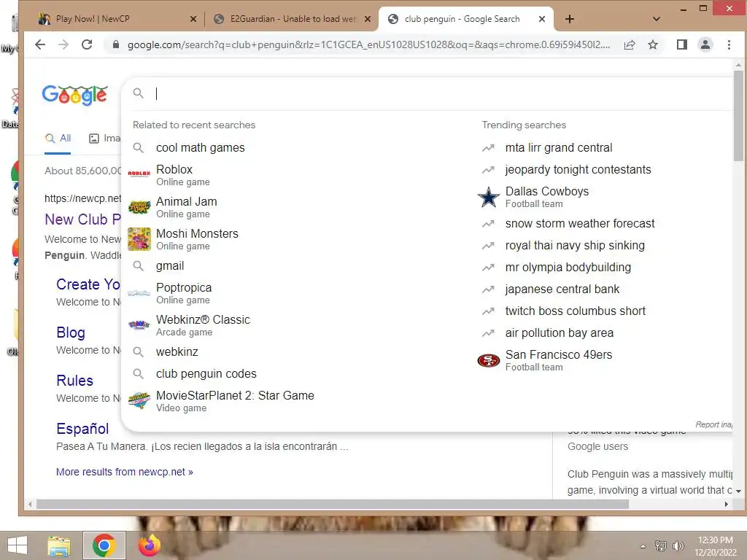Screen dimensions: 747x560
Task: Select japanese central bank trend
Action: click(562, 289)
